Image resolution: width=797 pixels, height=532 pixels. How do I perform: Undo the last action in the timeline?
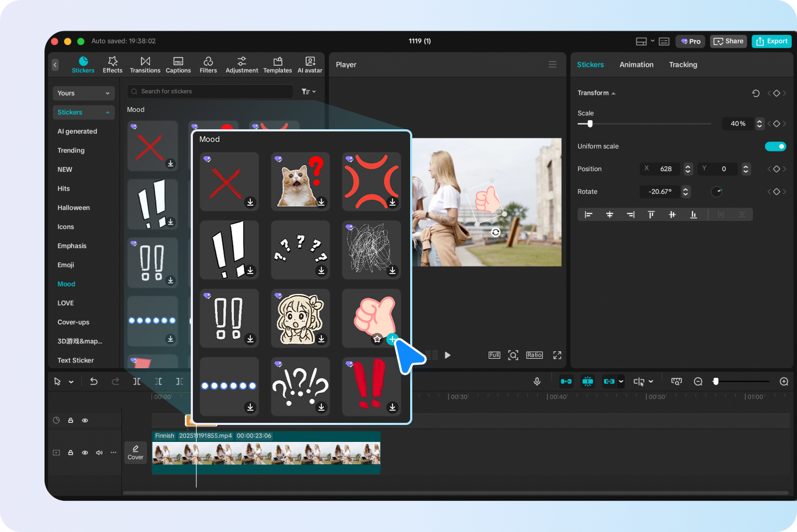point(94,381)
